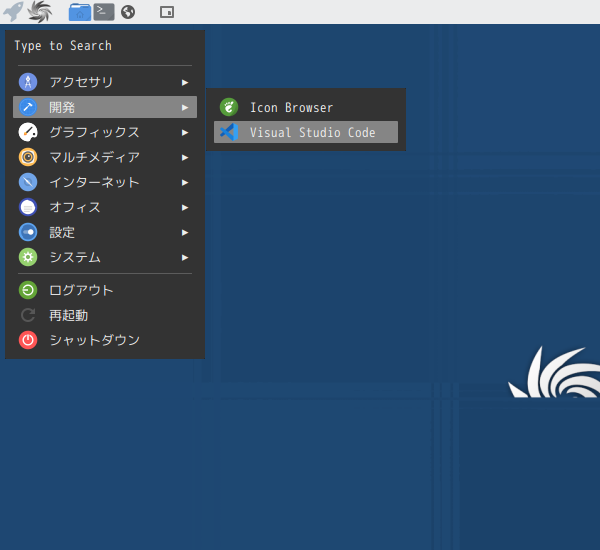Click ログアウト to log out
Image resolution: width=600 pixels, height=550 pixels.
tap(81, 290)
